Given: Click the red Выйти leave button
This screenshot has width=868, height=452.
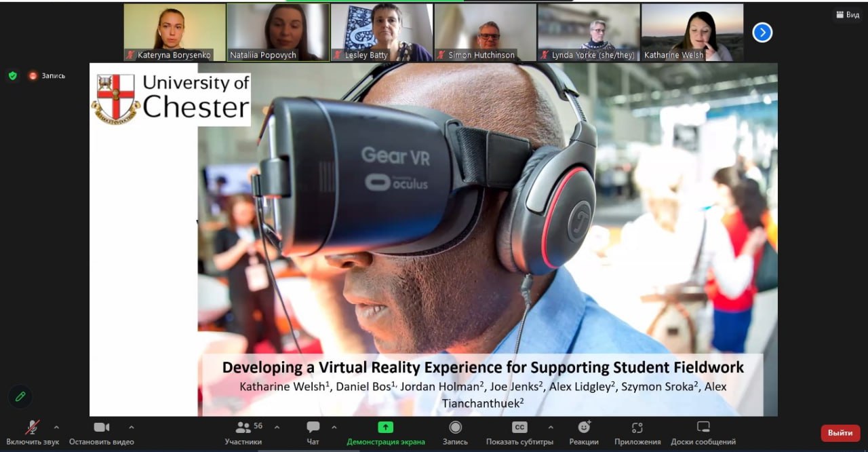Looking at the screenshot, I should click(840, 433).
